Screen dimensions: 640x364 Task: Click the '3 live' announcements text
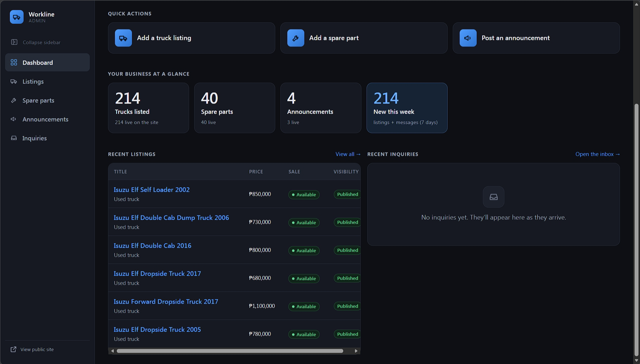(293, 122)
